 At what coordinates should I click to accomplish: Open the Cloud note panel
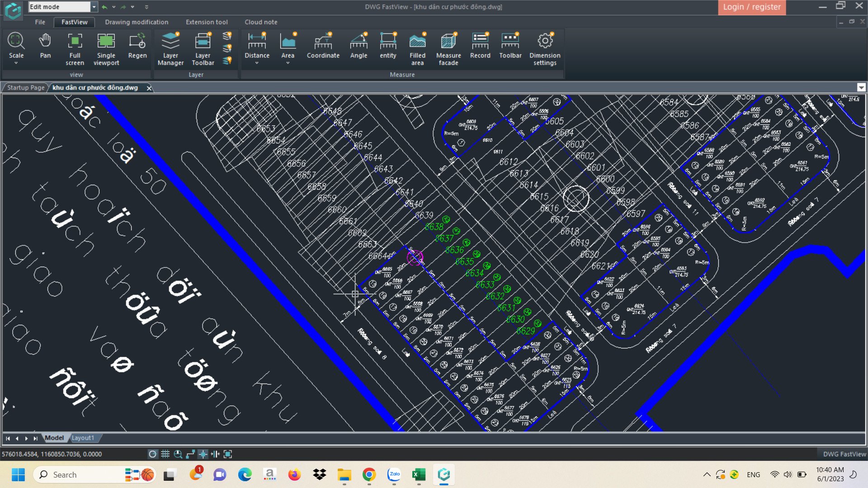pyautogui.click(x=260, y=22)
